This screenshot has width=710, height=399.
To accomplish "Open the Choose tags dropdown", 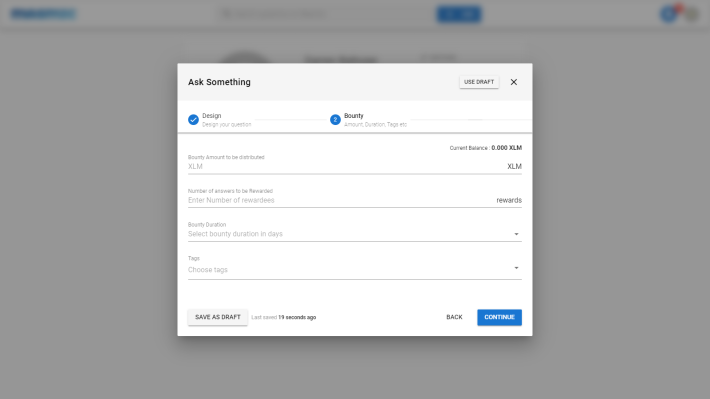I will coord(355,269).
